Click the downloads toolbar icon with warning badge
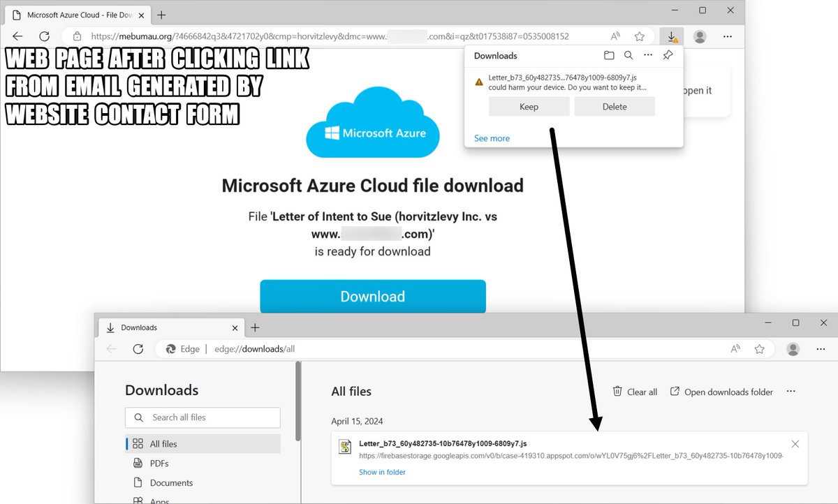 pos(671,36)
